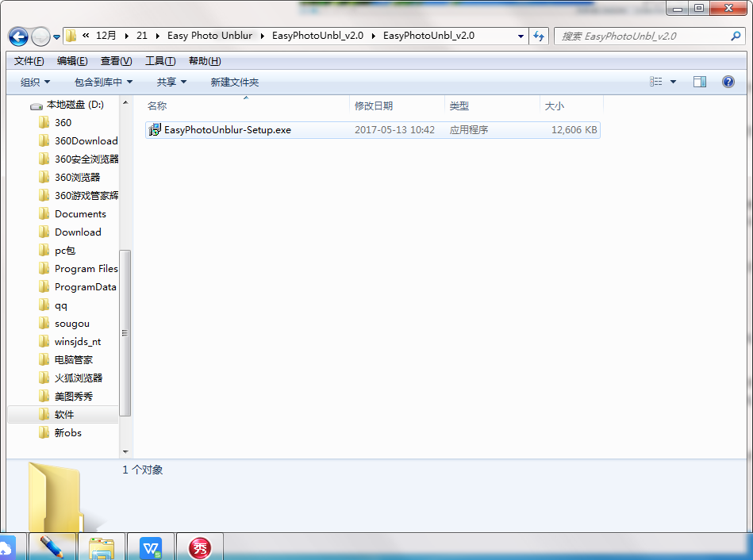This screenshot has width=753, height=560.
Task: Open the 360 folder in sidebar
Action: [x=55, y=122]
